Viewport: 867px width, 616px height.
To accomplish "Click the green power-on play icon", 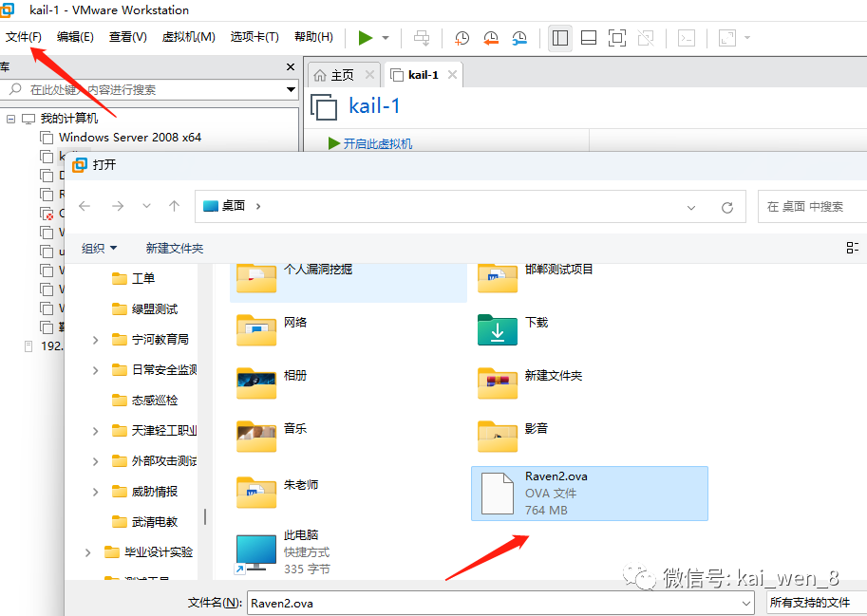I will click(x=365, y=38).
